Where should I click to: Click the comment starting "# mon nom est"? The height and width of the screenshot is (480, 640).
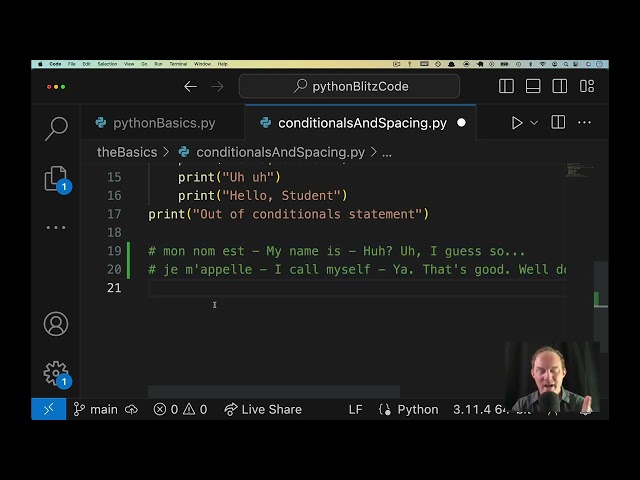[x=336, y=251]
